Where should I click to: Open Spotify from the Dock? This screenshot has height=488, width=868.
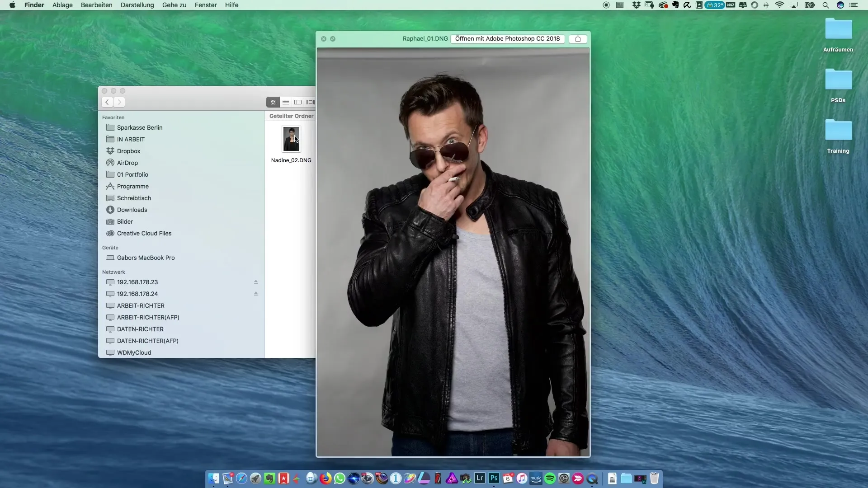[550, 478]
